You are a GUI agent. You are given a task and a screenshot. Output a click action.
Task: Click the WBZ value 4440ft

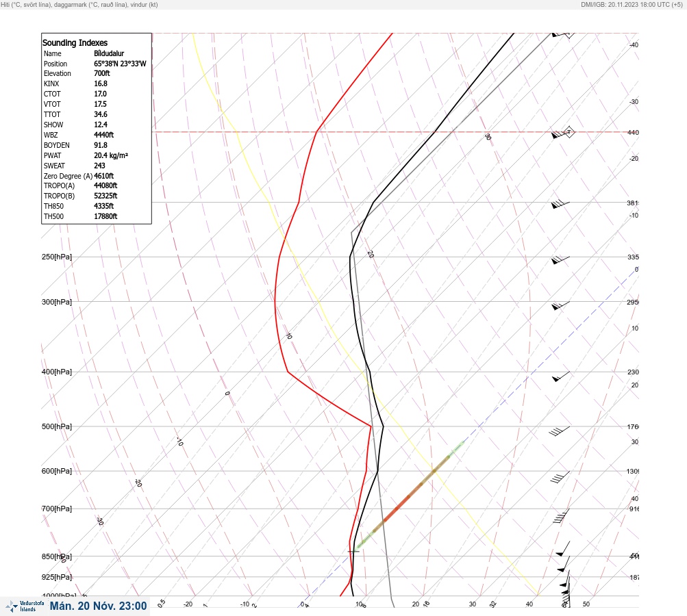104,135
